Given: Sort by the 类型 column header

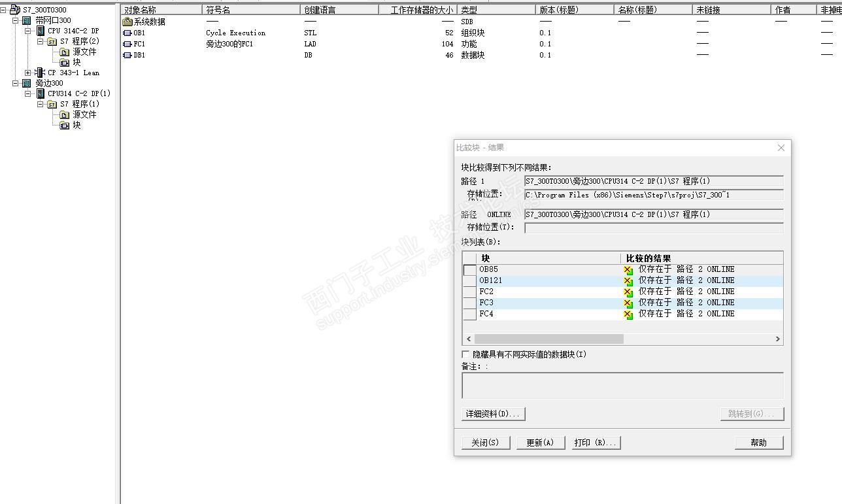Looking at the screenshot, I should 497,10.
